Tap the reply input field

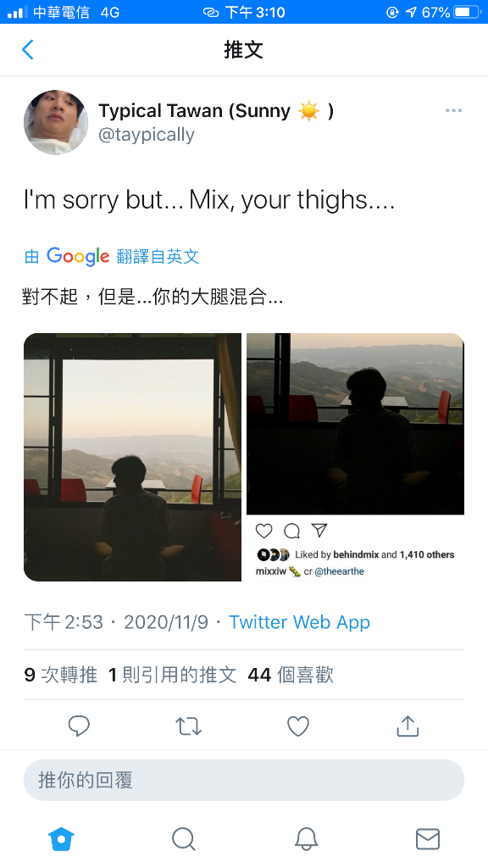tap(244, 780)
